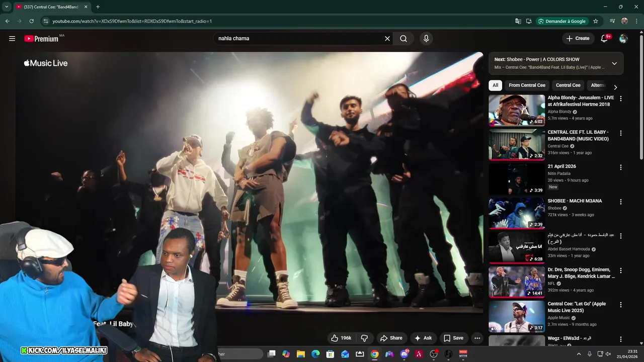Open Chrome three-dot menu
The width and height of the screenshot is (644, 362).
tap(636, 21)
